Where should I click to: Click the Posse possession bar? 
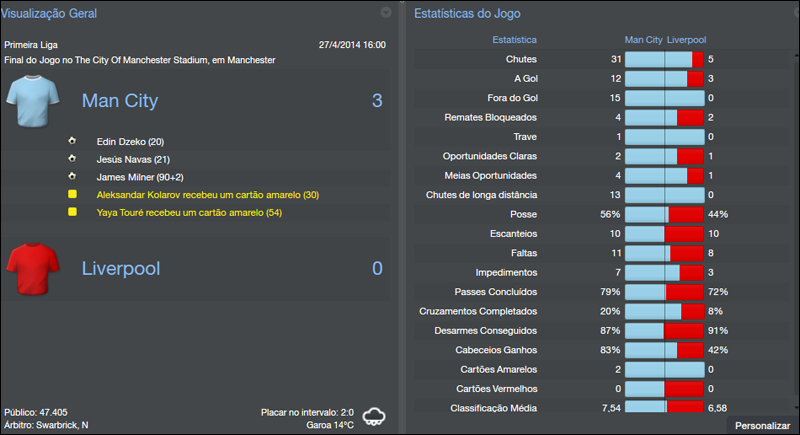664,215
